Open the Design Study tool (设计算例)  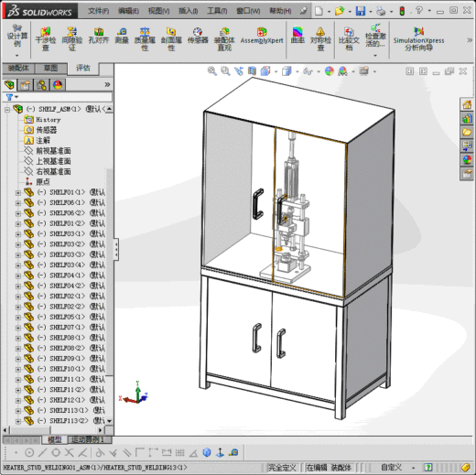pos(17,36)
